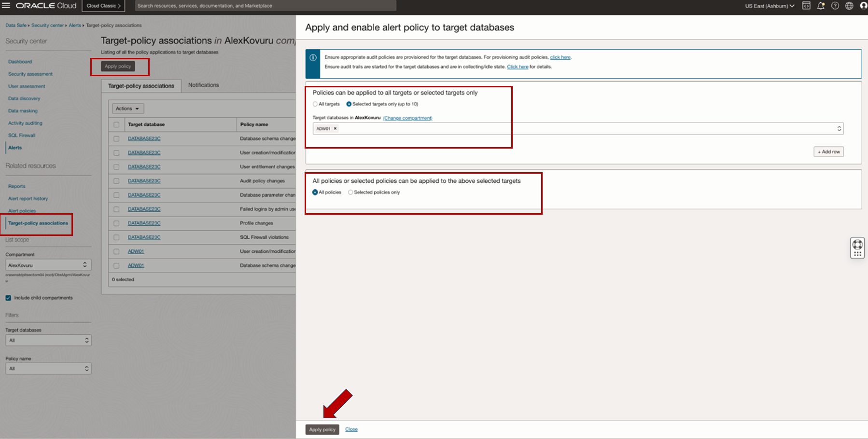Go to User assessment
Screen dimensions: 868x439
[x=27, y=86]
